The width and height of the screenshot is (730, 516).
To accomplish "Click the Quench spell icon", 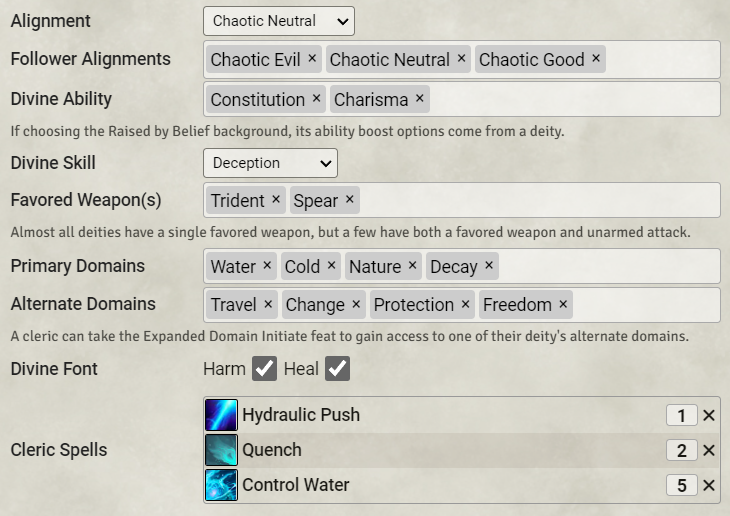I will click(x=221, y=450).
